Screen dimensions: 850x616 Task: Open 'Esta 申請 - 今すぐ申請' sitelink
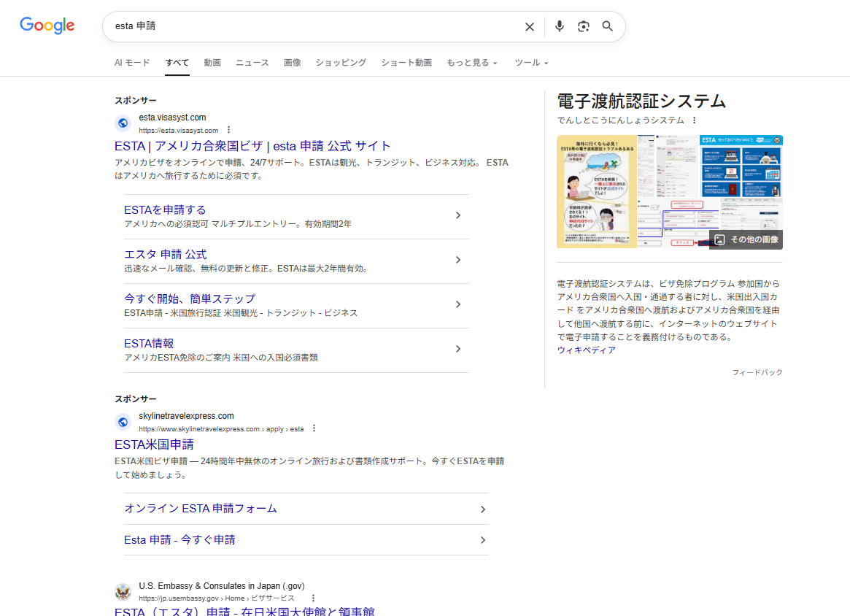[x=179, y=539]
